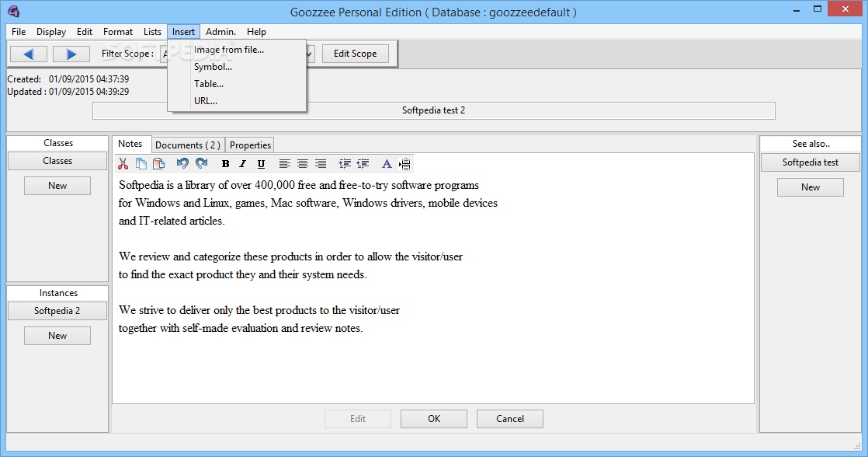Click New button under See also

point(811,187)
